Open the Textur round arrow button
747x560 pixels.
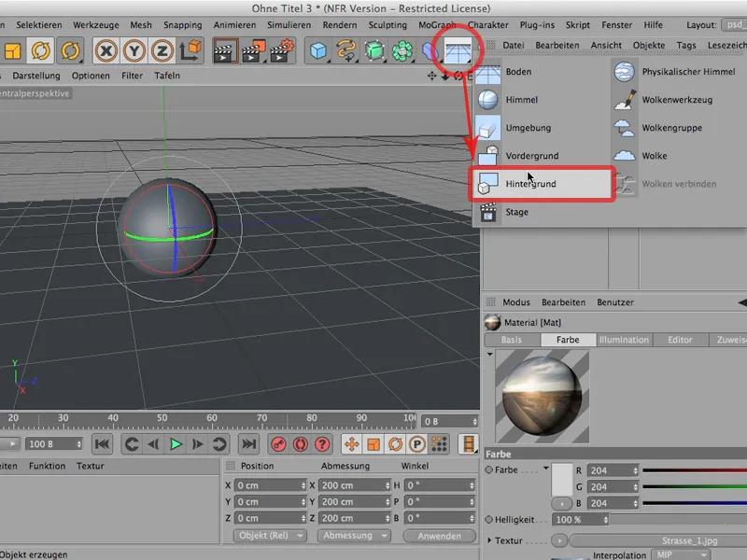tap(559, 540)
